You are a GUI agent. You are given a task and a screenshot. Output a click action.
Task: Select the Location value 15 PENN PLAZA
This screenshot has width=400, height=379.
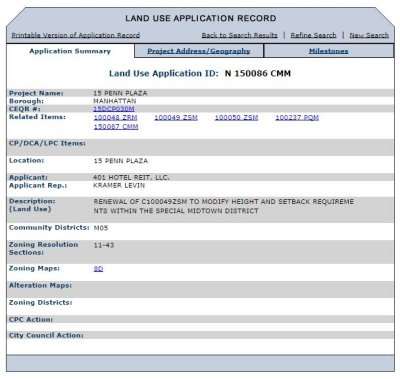point(121,161)
